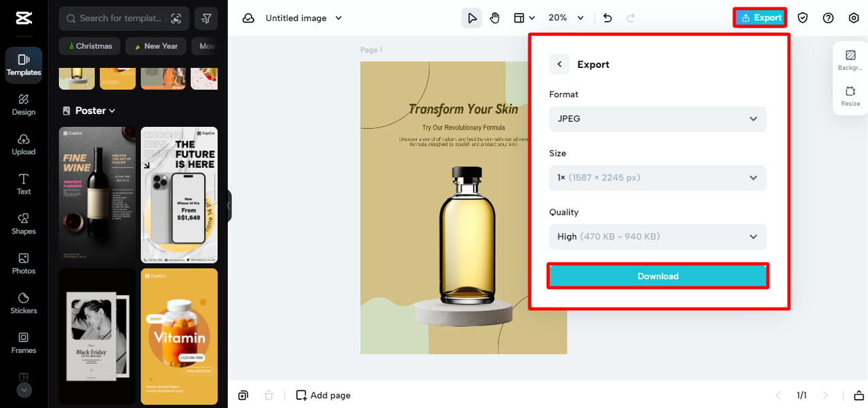Click Try Our Revolutionary Formula text

[463, 128]
